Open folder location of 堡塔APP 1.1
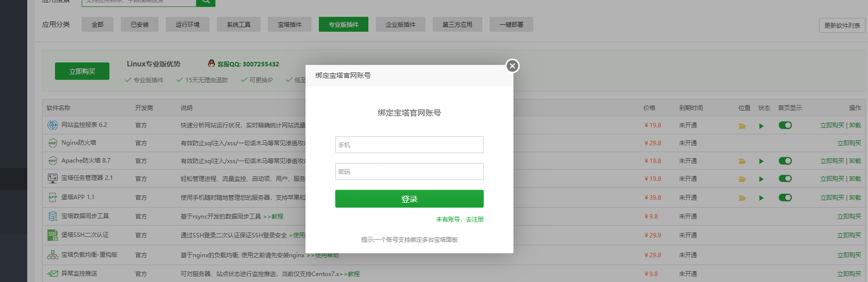Screen dimensions: 868x282 742,198
